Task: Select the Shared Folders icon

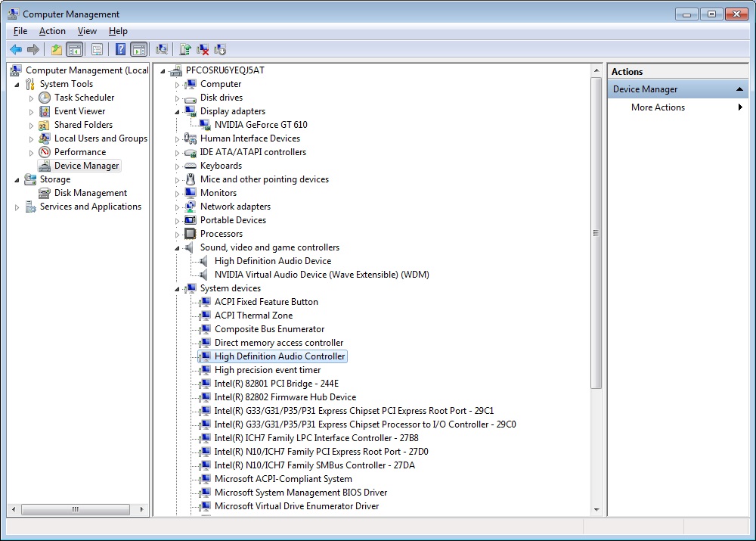Action: 45,125
